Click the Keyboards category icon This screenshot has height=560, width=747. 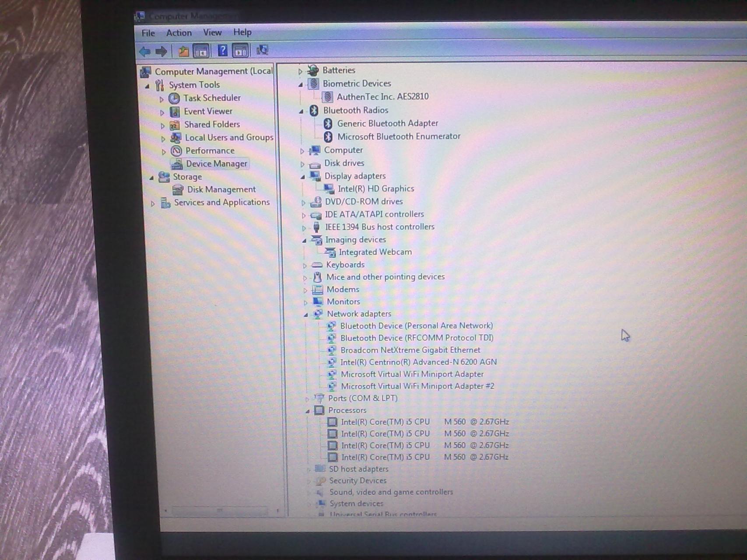[317, 265]
